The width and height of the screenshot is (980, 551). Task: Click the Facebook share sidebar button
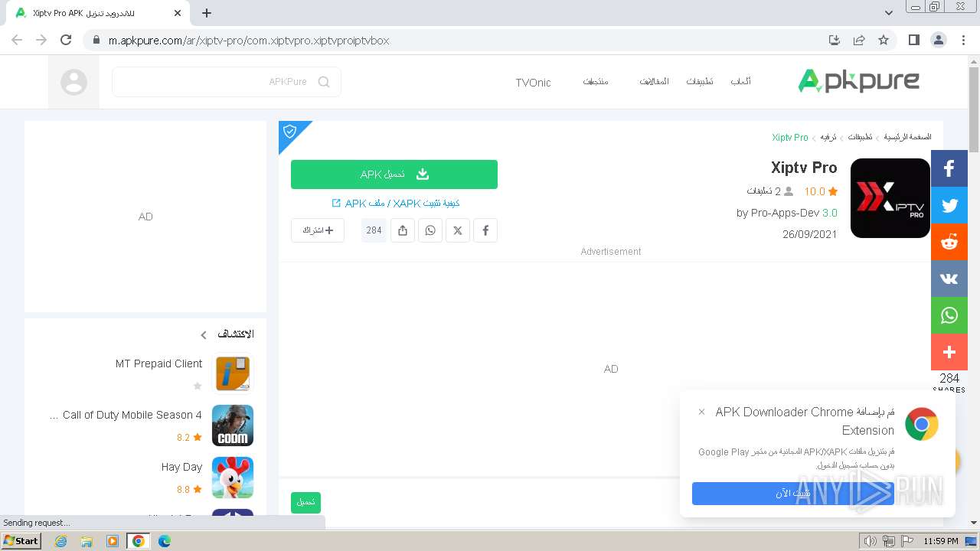[x=949, y=168]
